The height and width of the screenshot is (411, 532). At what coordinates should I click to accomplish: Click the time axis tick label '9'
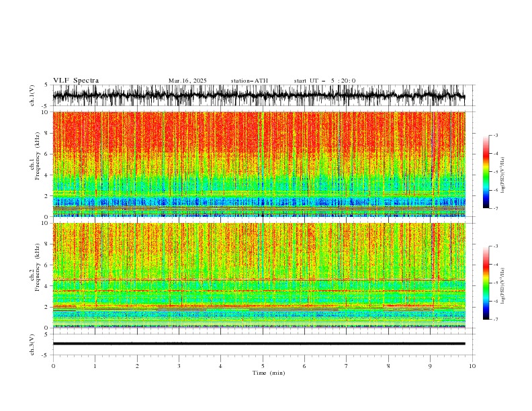(x=430, y=366)
